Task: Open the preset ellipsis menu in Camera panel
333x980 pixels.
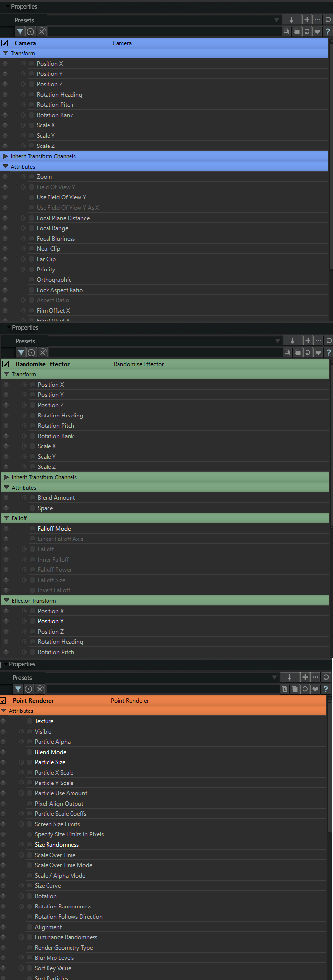Action: [317, 20]
